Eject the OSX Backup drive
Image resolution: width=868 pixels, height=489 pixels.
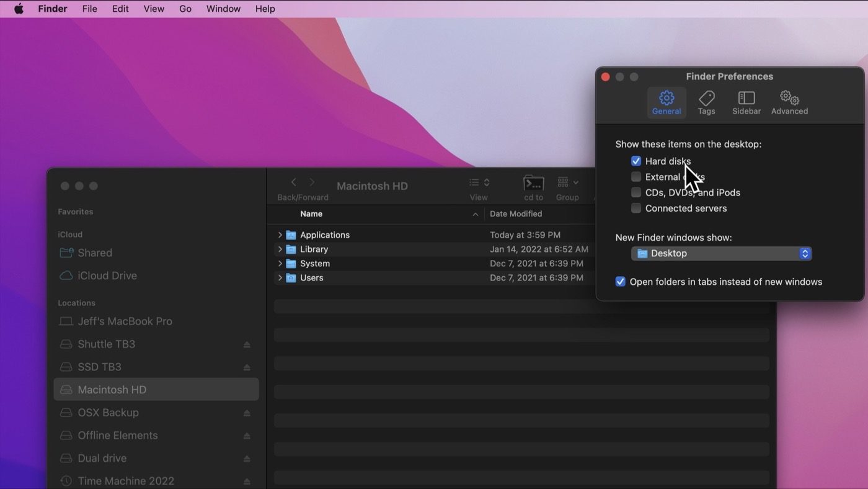coord(247,413)
